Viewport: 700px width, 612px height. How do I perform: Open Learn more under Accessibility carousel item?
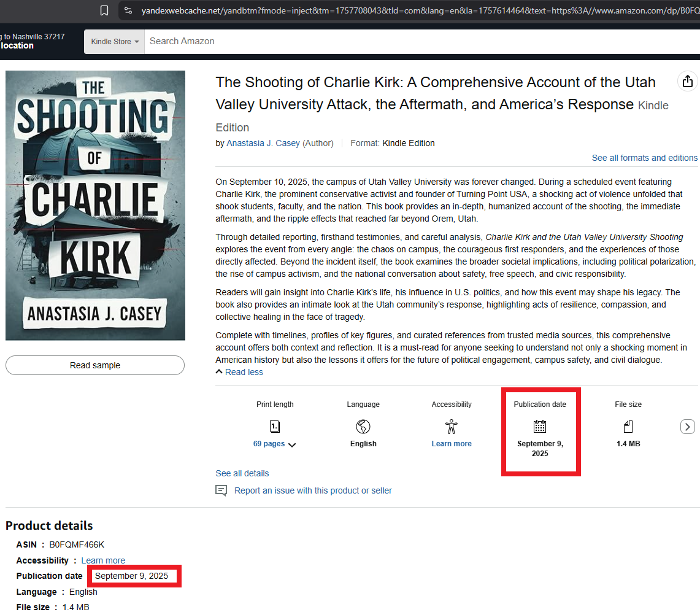coord(452,444)
